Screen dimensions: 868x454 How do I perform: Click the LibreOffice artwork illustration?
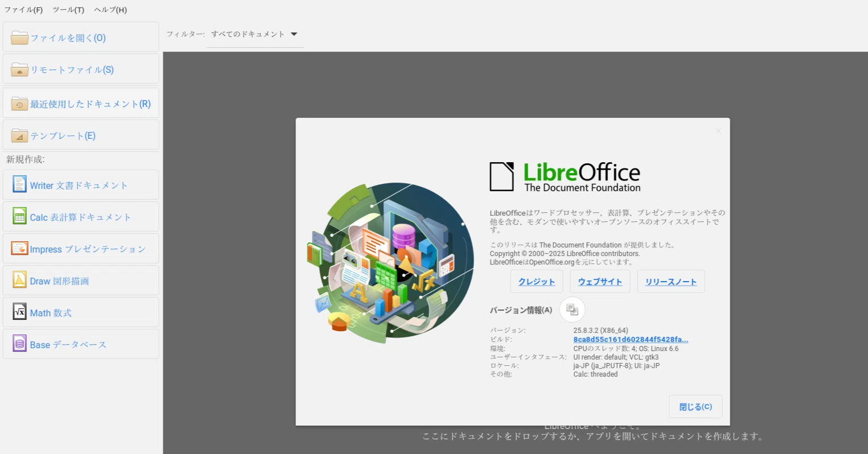(x=390, y=263)
